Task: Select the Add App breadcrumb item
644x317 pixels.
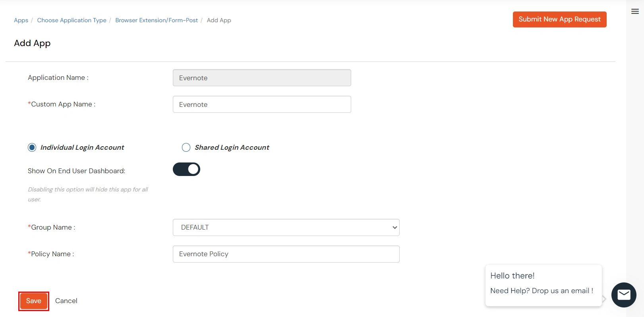Action: [x=219, y=20]
